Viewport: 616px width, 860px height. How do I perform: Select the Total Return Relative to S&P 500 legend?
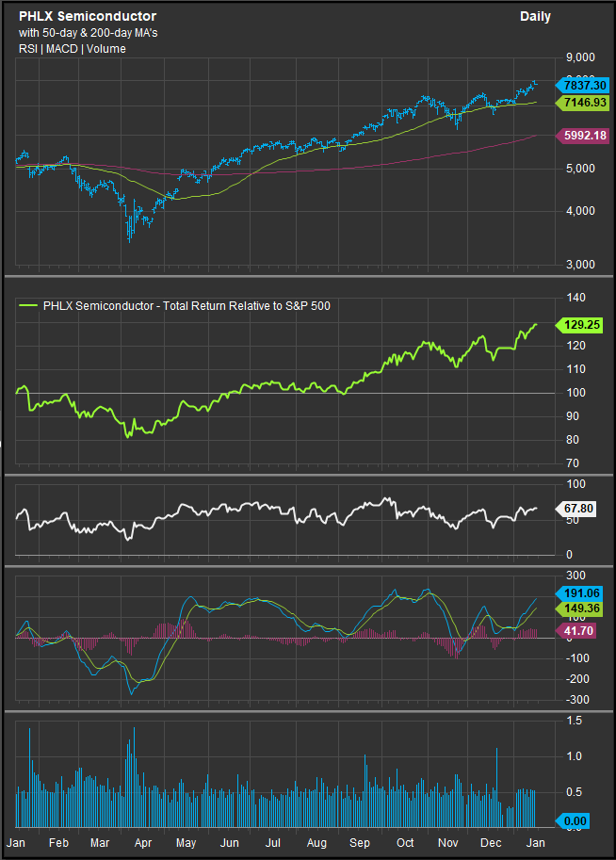[186, 305]
